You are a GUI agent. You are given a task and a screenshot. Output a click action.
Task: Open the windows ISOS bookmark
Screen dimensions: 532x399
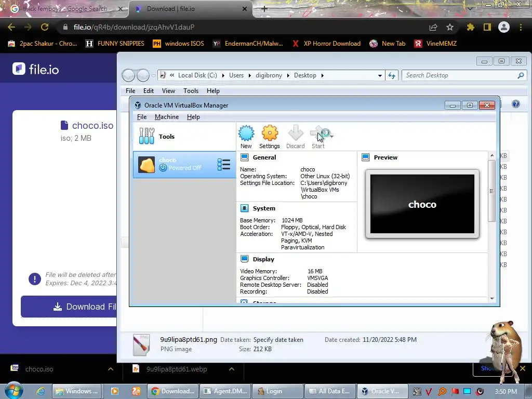(x=179, y=44)
